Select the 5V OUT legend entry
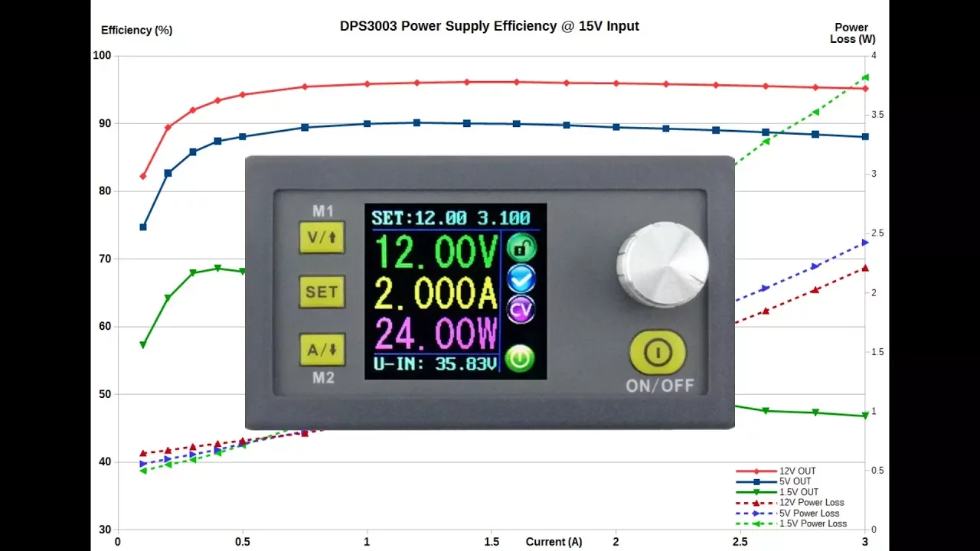 coord(774,481)
